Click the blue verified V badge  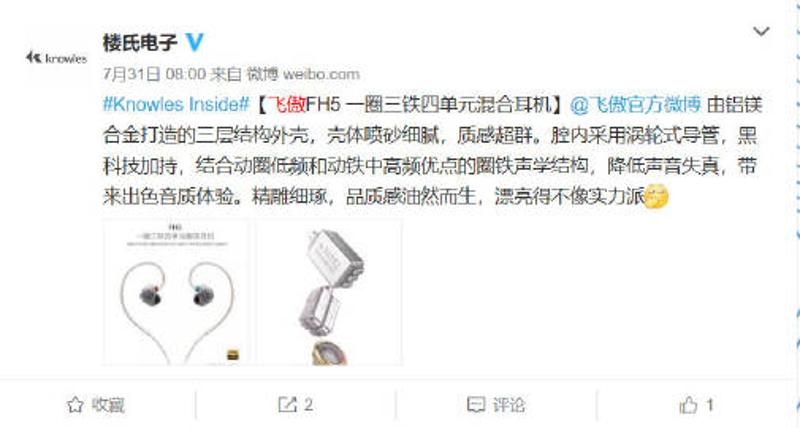(x=194, y=42)
